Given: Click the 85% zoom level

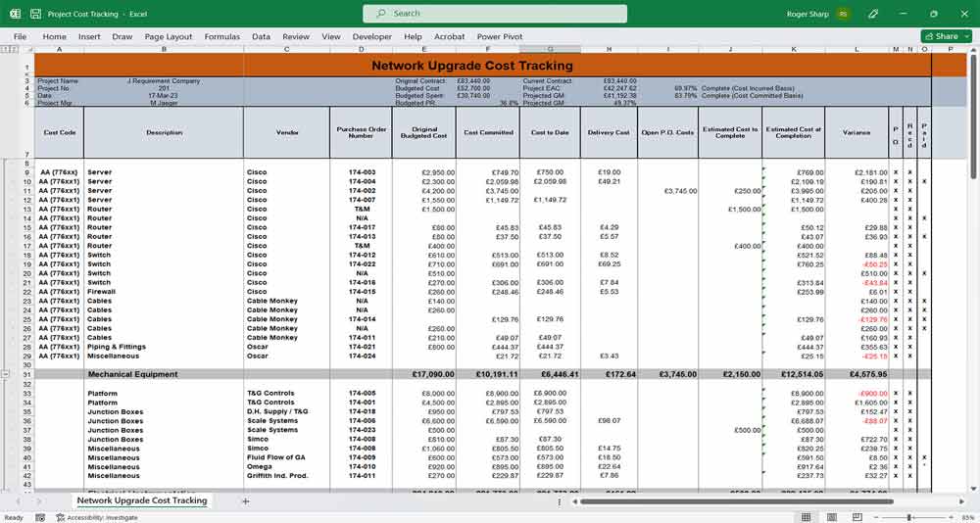Looking at the screenshot, I should pos(969,517).
